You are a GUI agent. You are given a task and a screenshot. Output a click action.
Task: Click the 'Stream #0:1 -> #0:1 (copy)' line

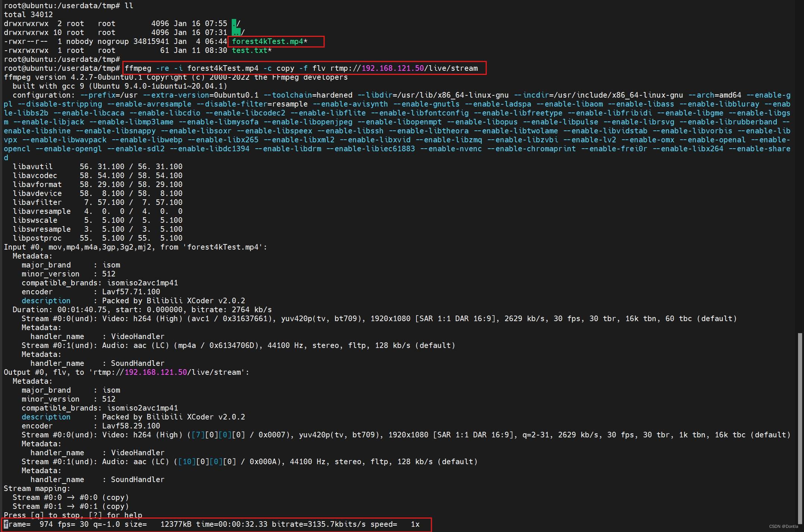[x=71, y=506]
